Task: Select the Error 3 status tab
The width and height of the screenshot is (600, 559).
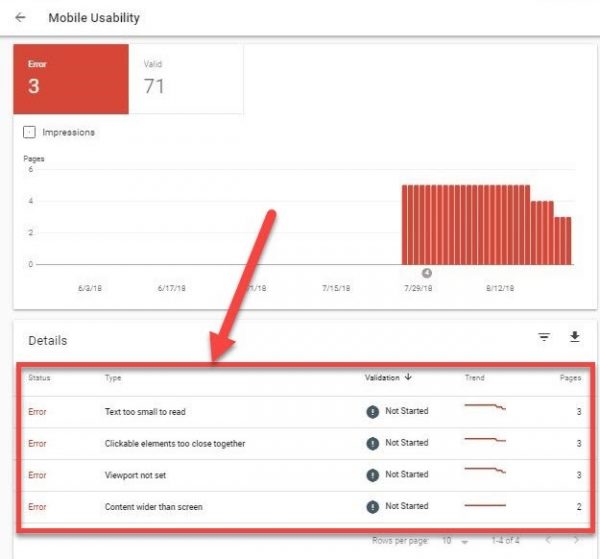Action: pyautogui.click(x=71, y=79)
